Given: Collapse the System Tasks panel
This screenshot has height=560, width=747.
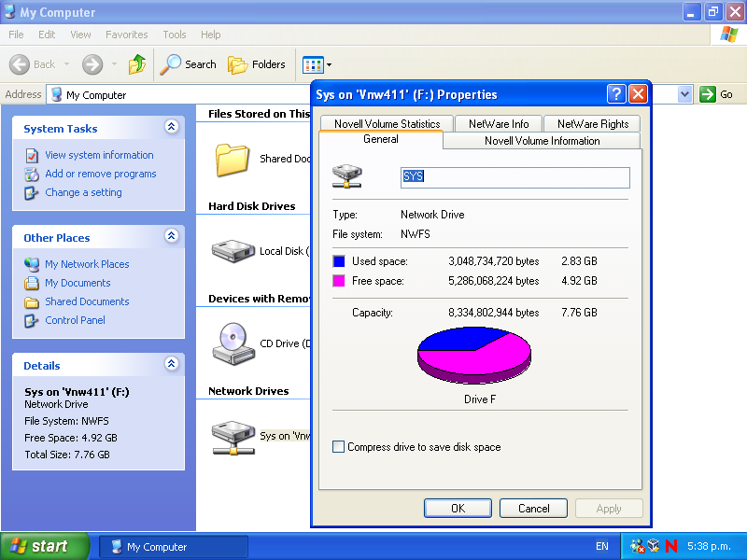Looking at the screenshot, I should 172,127.
